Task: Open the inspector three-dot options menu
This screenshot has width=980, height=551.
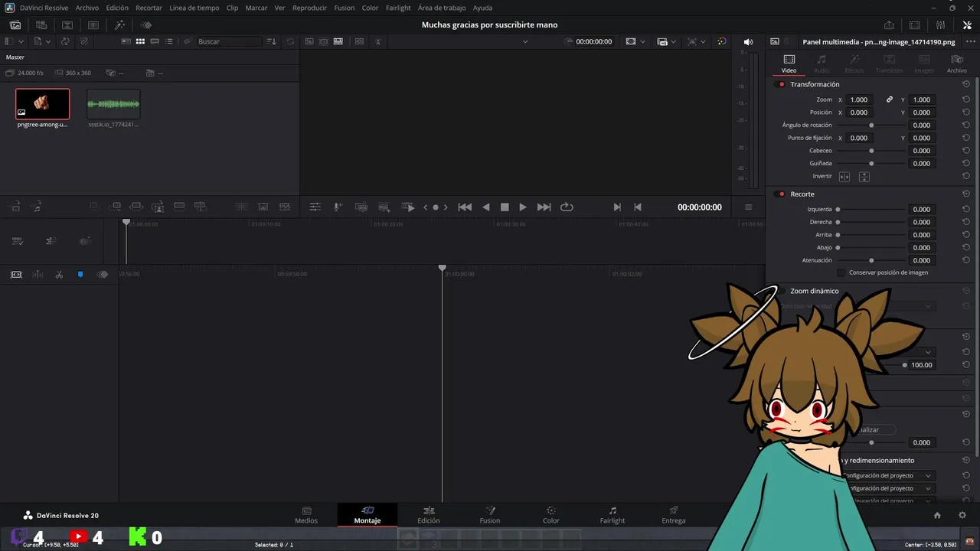Action: coord(970,41)
